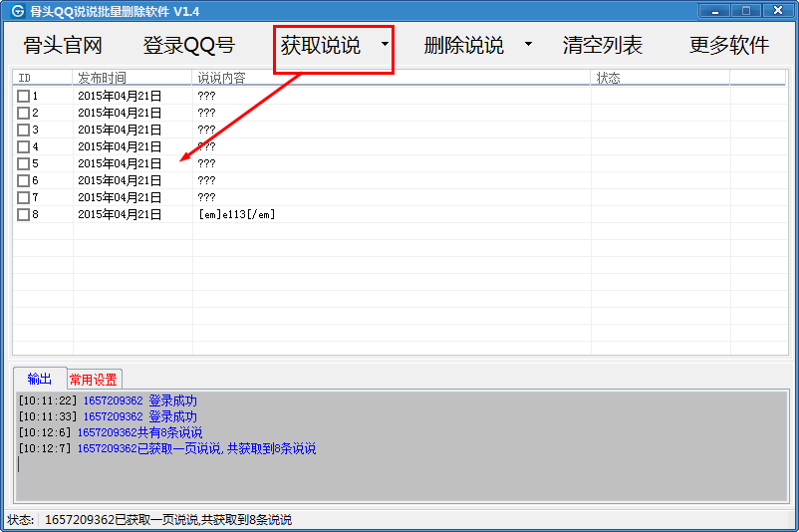Click the 状态 column header
This screenshot has height=532, width=799.
point(661,78)
